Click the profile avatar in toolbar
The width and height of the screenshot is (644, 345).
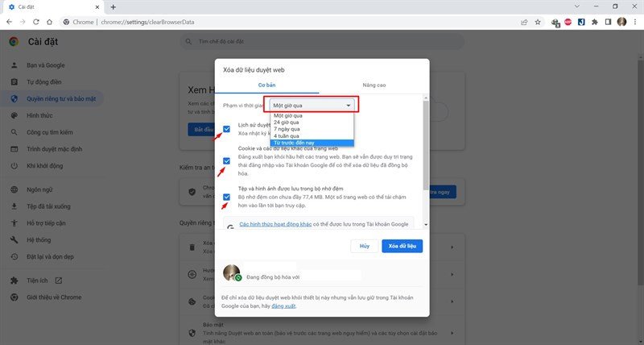tap(621, 22)
